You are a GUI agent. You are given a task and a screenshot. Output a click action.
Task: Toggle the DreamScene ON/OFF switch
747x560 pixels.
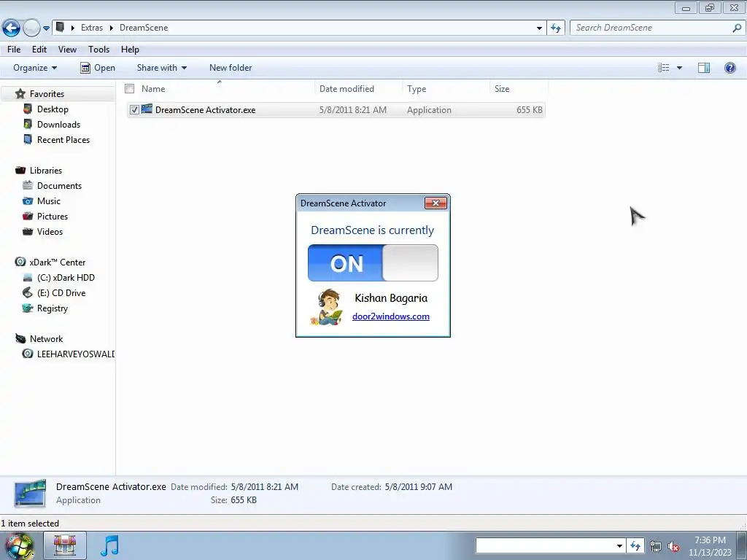pos(373,262)
